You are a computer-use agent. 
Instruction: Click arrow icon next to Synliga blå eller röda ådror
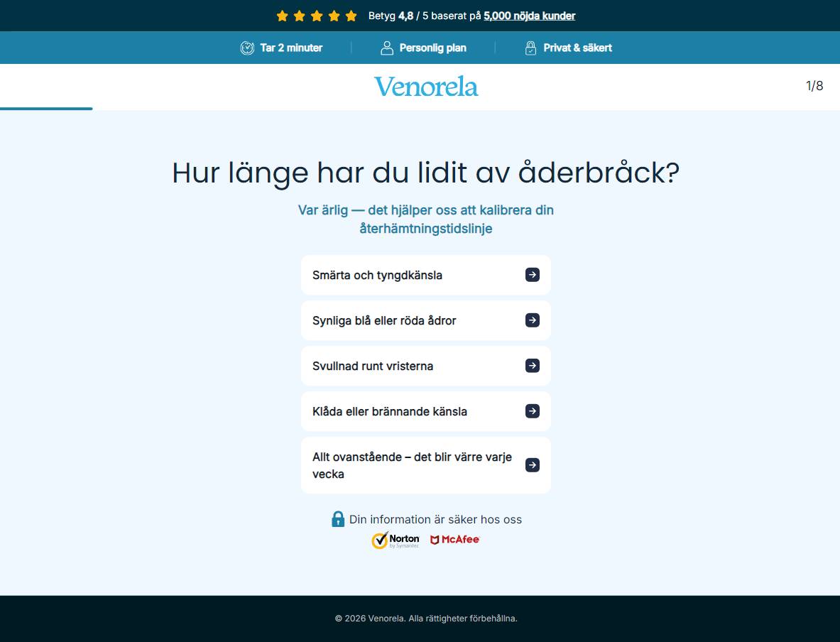pyautogui.click(x=532, y=320)
